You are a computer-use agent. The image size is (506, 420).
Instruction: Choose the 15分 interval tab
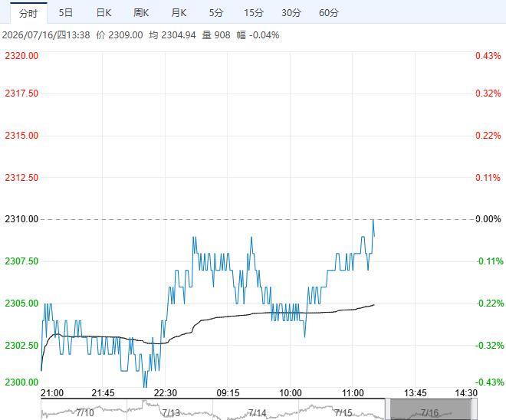(x=253, y=13)
